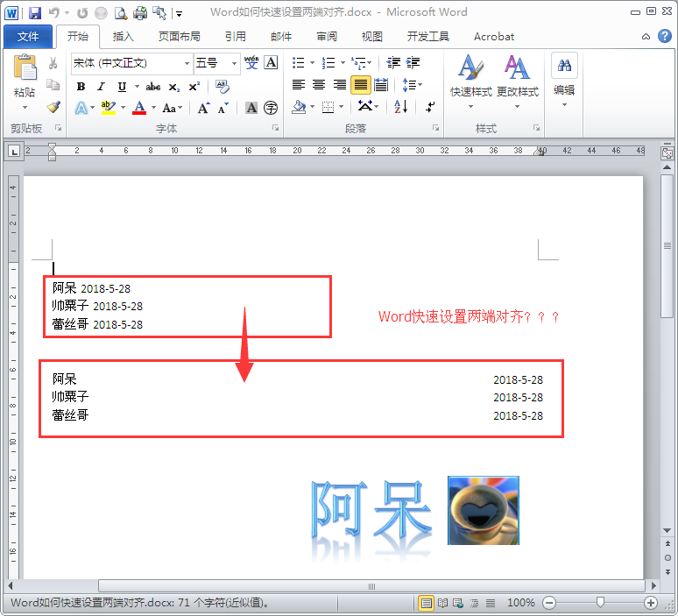Screen dimensions: 678x616
Task: Click the coffee cup picture in document
Action: pyautogui.click(x=483, y=511)
